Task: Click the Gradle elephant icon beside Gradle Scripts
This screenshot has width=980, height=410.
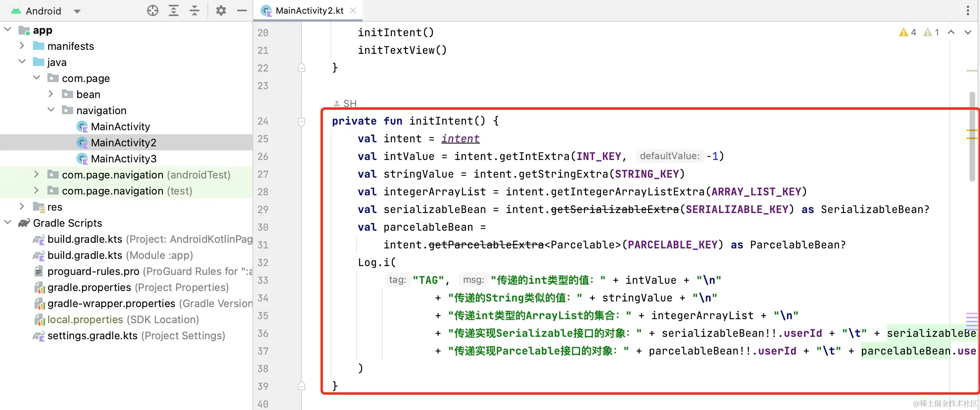Action: point(24,223)
